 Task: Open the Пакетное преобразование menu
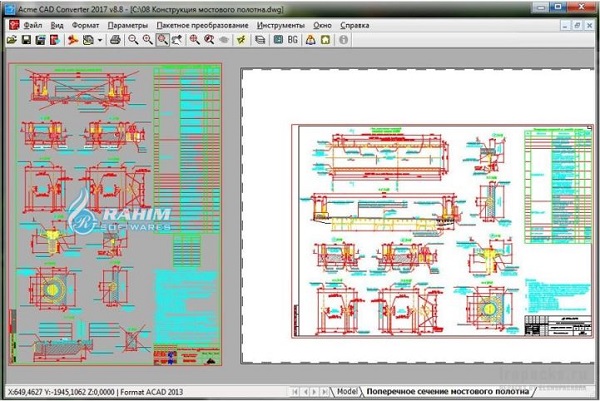pos(202,23)
